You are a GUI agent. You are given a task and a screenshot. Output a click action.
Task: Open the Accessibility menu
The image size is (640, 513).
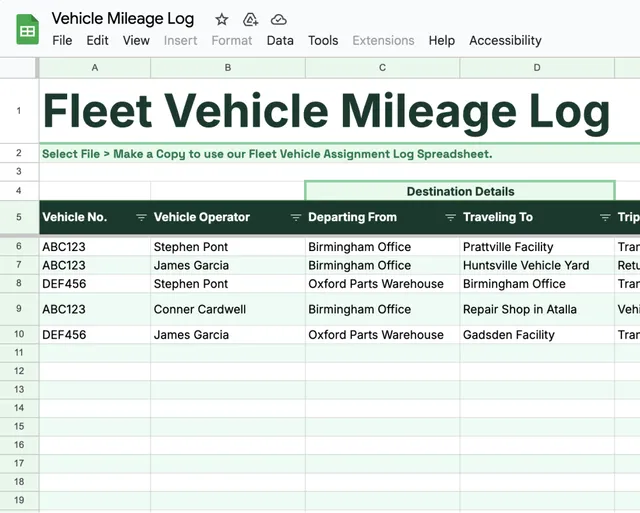[505, 40]
